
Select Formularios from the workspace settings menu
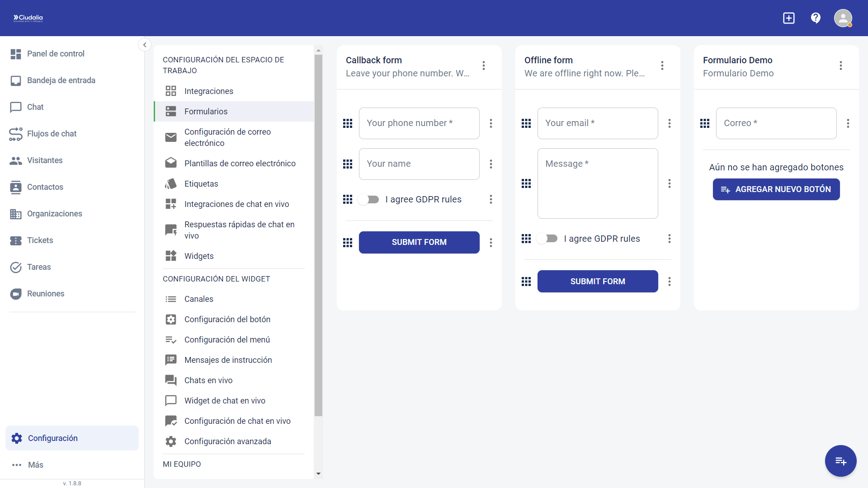(206, 111)
